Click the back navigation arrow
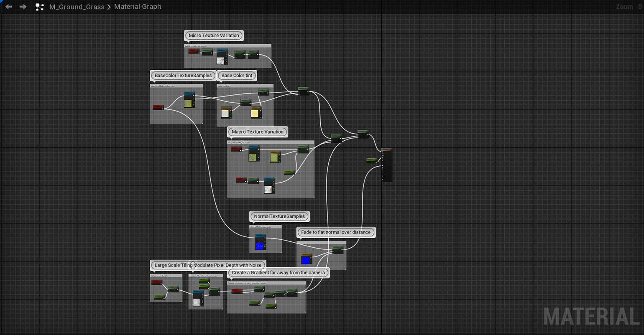The image size is (644, 335). (8, 7)
